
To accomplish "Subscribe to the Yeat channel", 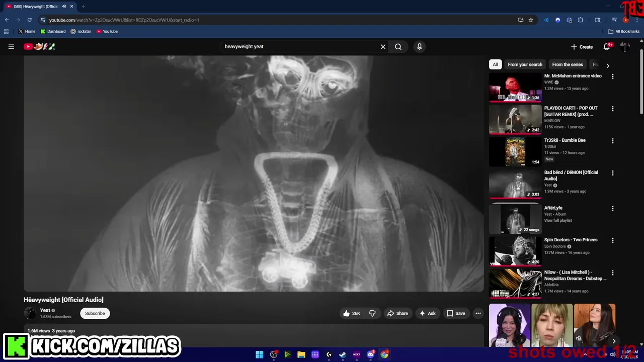I will click(95, 313).
